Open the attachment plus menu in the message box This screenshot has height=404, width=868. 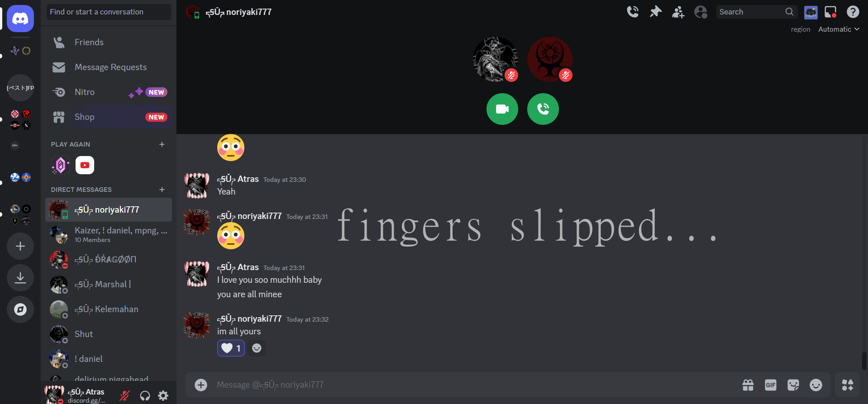coord(201,385)
